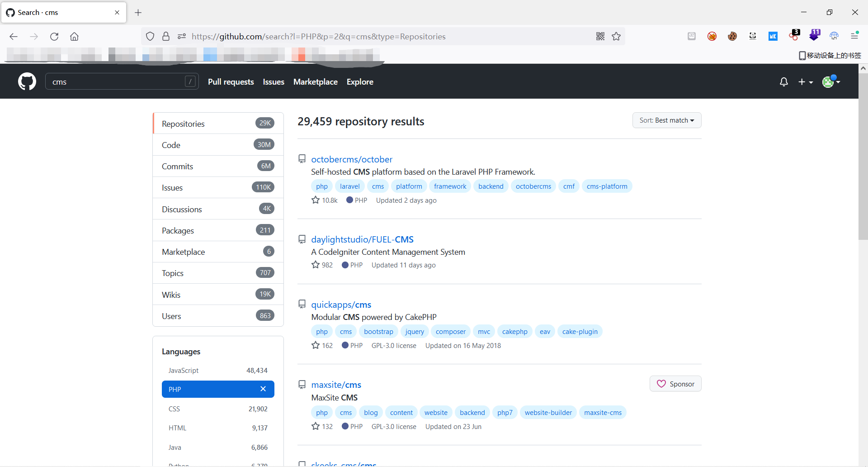The height and width of the screenshot is (467, 868).
Task: Click the repo icon beside quickapps/cms
Action: click(x=302, y=304)
